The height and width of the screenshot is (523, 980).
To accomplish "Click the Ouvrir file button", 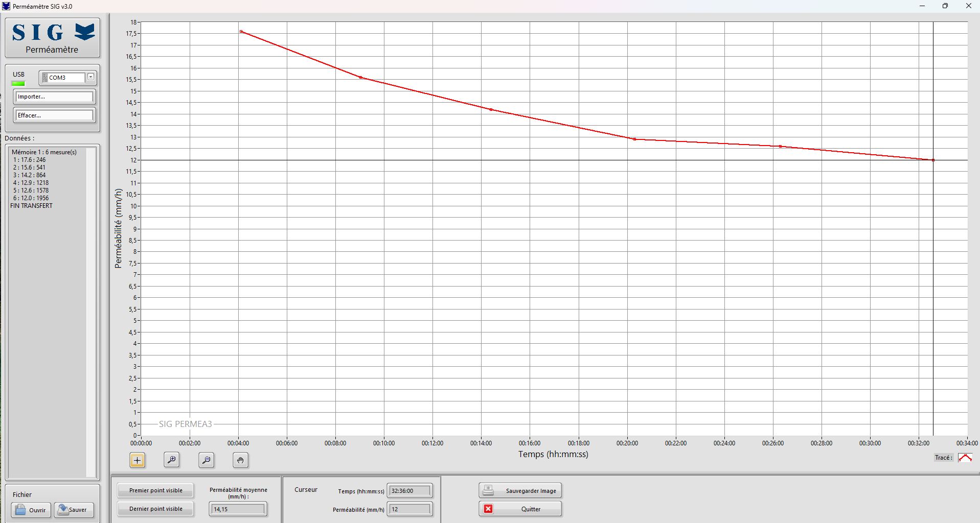I will click(x=31, y=510).
